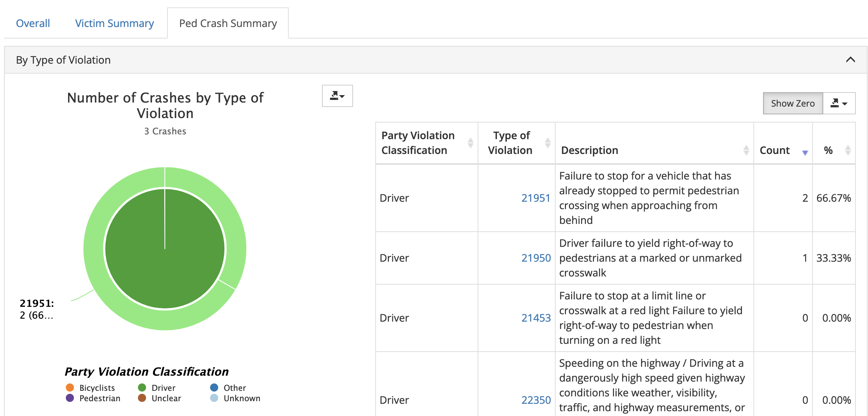
Task: Sort by percent column arrows
Action: pyautogui.click(x=848, y=150)
